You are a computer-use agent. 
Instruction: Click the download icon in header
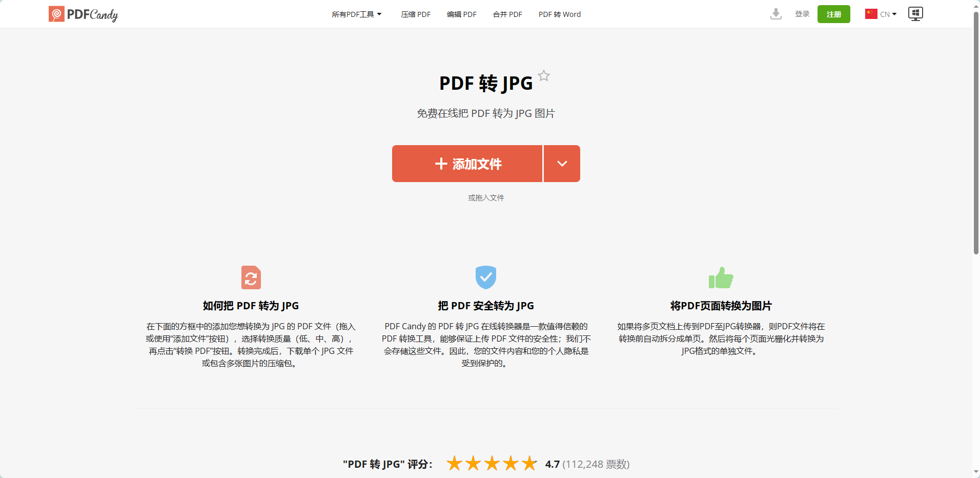[x=775, y=14]
